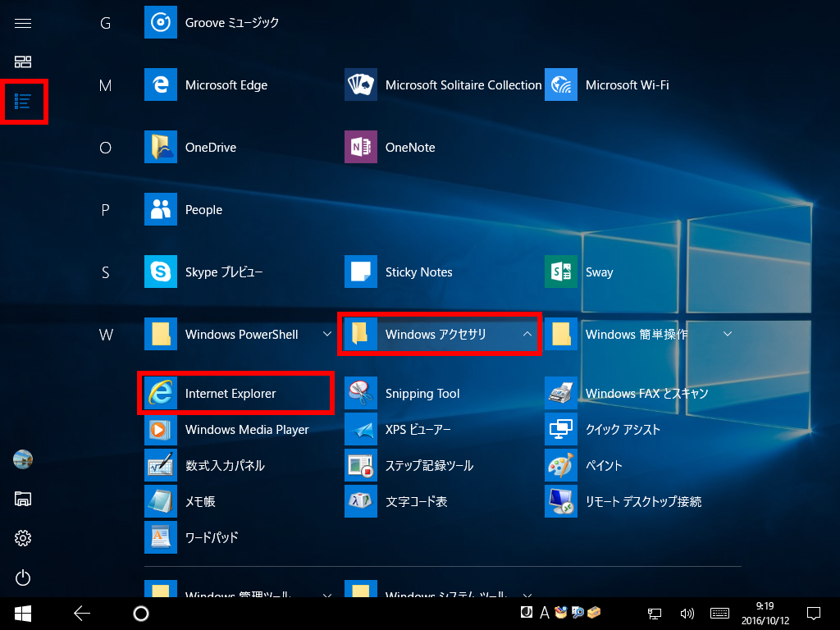Click taskbar back arrow
Viewport: 840px width, 630px height.
pyautogui.click(x=82, y=614)
